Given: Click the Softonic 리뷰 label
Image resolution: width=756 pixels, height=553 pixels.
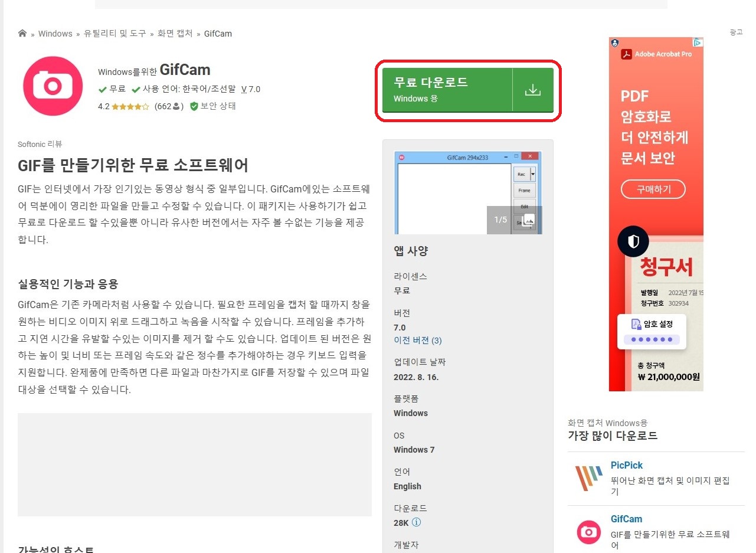Looking at the screenshot, I should pyautogui.click(x=40, y=144).
